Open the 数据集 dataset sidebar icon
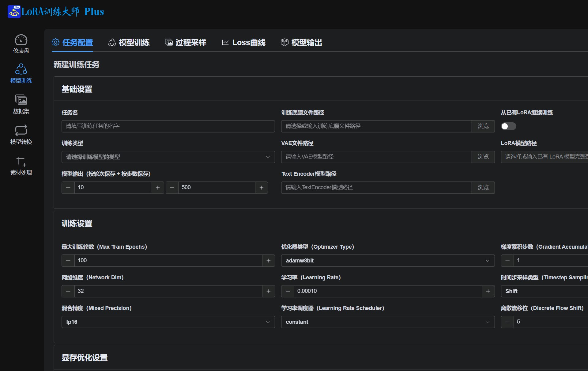 (21, 105)
